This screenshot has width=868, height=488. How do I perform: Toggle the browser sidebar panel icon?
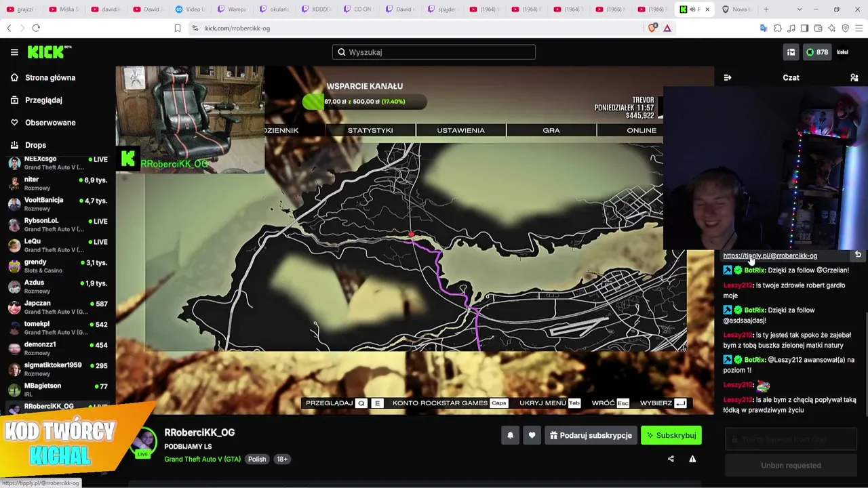[804, 28]
